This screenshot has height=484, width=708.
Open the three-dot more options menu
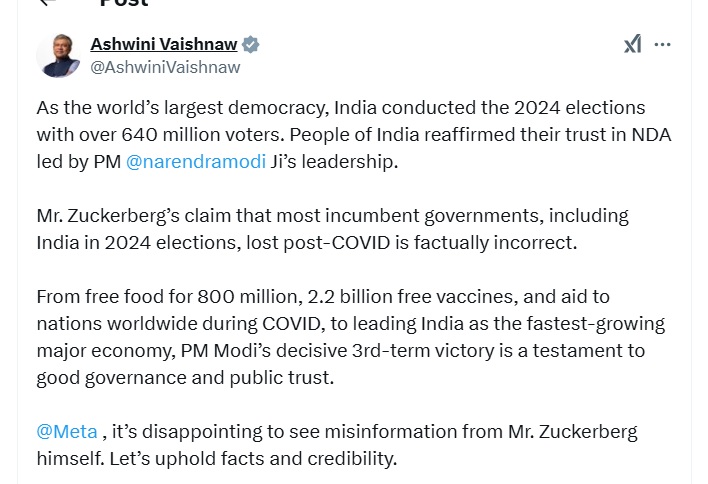[x=662, y=44]
